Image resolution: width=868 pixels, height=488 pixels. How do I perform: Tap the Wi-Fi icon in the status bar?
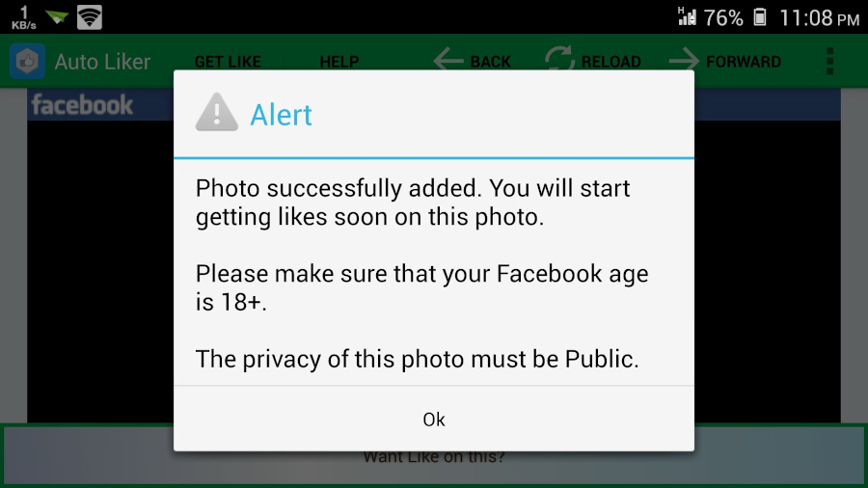89,17
